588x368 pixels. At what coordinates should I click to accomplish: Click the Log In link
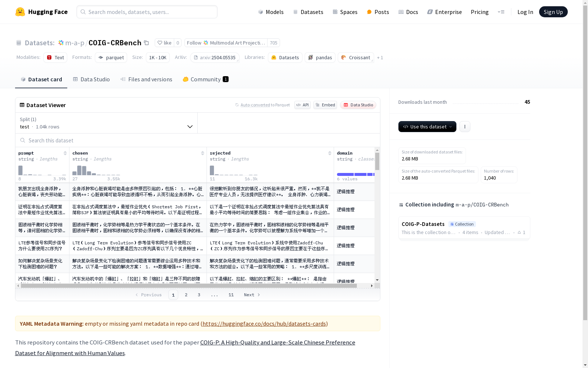[525, 12]
